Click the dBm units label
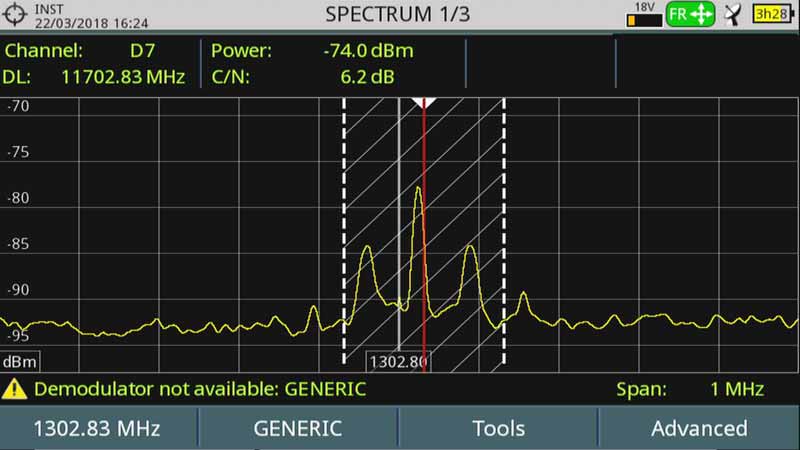The image size is (800, 450). pyautogui.click(x=20, y=362)
